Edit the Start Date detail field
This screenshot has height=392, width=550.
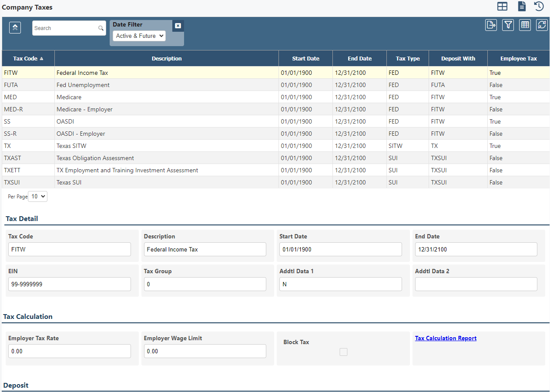(x=341, y=249)
